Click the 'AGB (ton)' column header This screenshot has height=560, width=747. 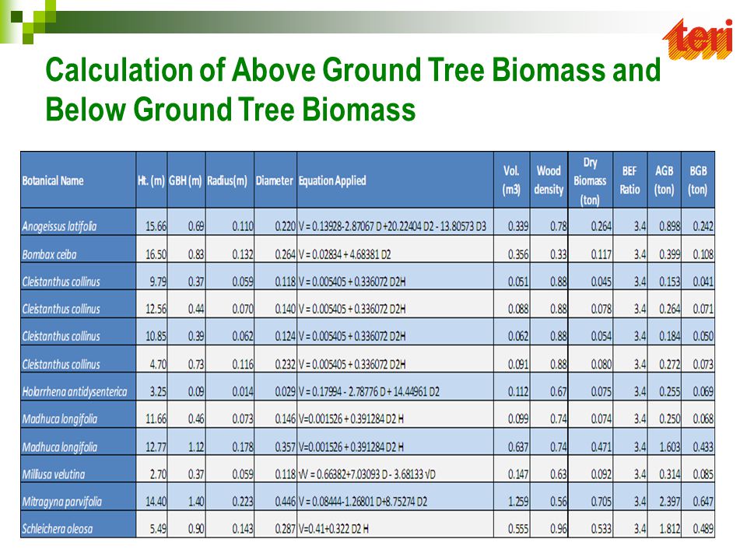pyautogui.click(x=664, y=180)
